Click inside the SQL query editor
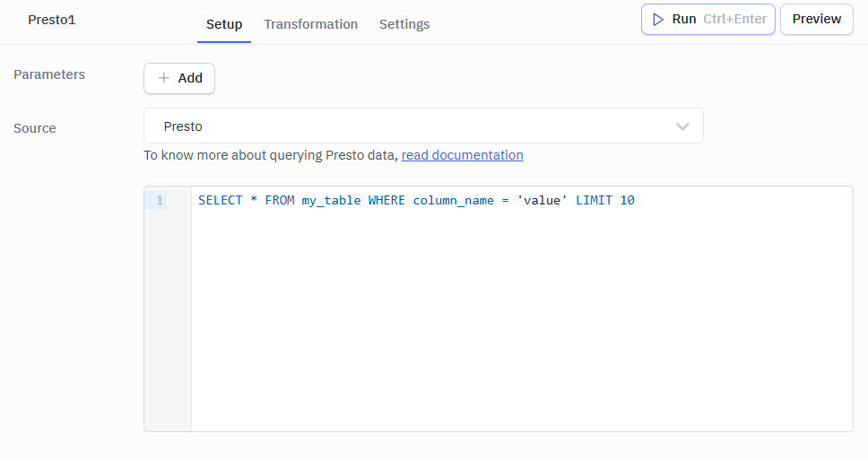The image size is (868, 460). (x=522, y=308)
